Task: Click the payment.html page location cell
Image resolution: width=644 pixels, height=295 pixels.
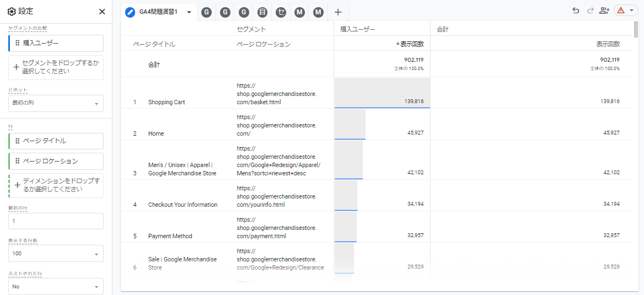Action: [276, 228]
